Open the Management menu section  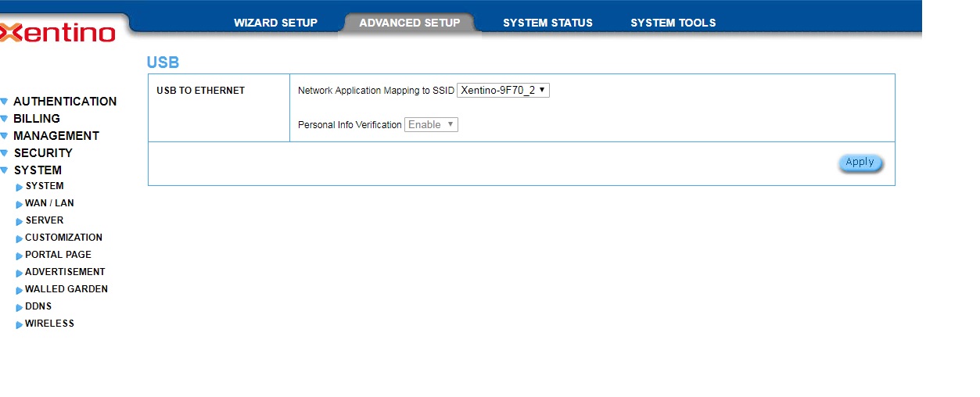point(56,136)
